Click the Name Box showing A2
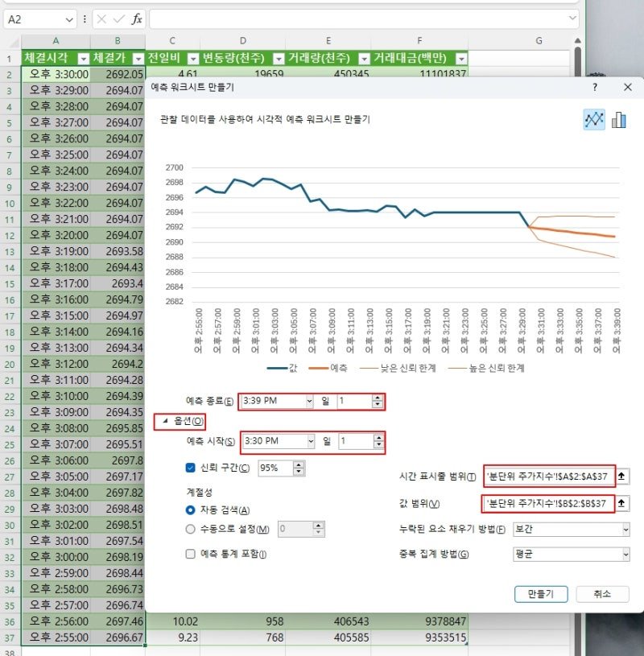This screenshot has width=644, height=656. [39, 19]
